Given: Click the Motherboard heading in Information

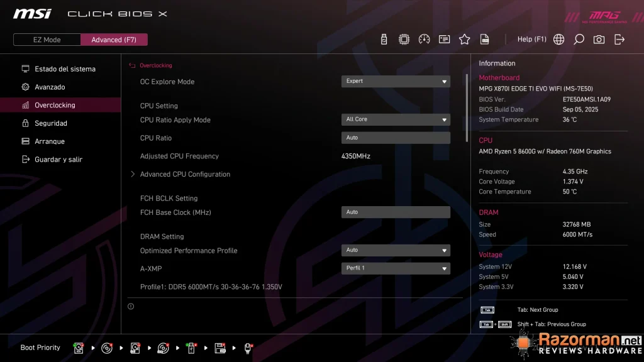Looking at the screenshot, I should pyautogui.click(x=499, y=77).
